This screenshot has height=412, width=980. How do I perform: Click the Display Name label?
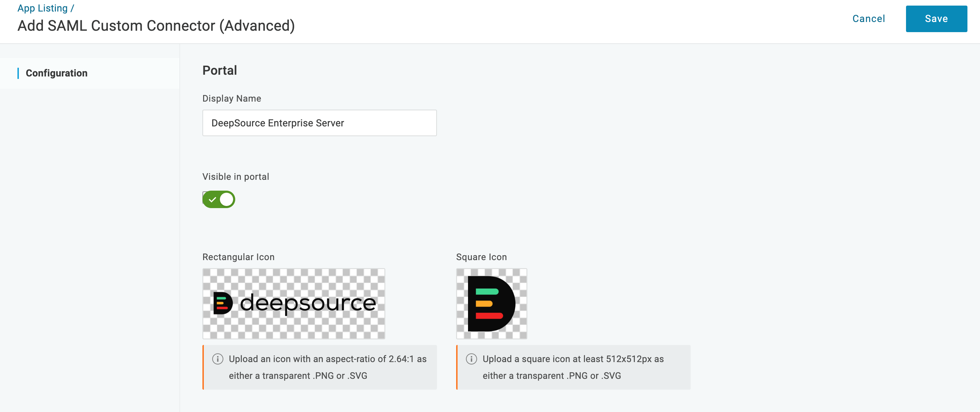(231, 98)
